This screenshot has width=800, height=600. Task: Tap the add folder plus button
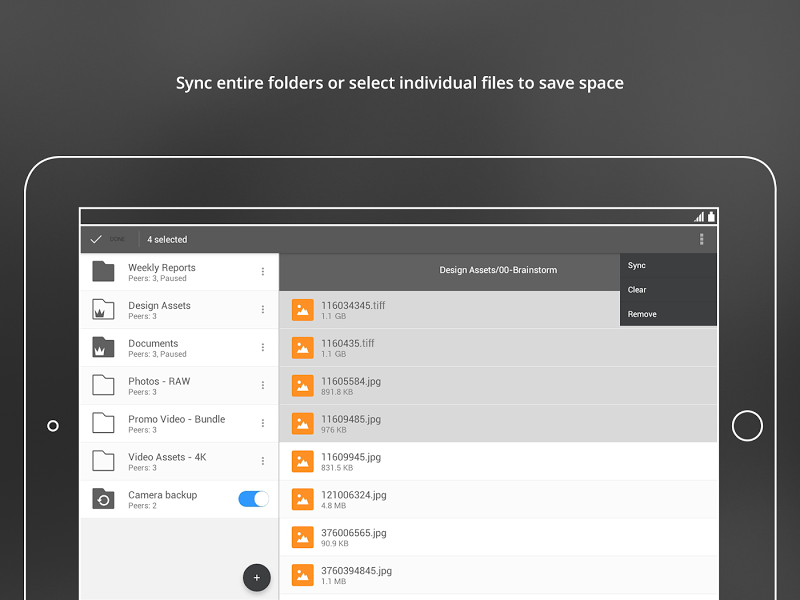click(257, 578)
